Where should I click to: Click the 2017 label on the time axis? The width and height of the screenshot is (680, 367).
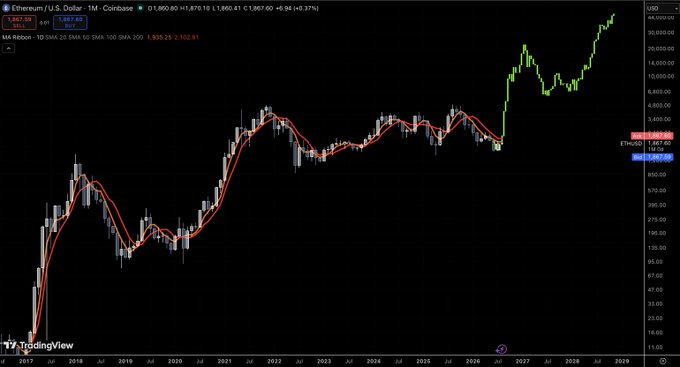coord(26,361)
